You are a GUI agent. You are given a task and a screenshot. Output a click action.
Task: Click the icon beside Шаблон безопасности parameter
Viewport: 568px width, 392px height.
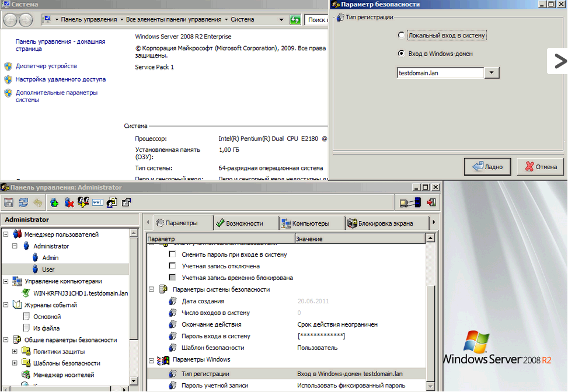pos(173,348)
